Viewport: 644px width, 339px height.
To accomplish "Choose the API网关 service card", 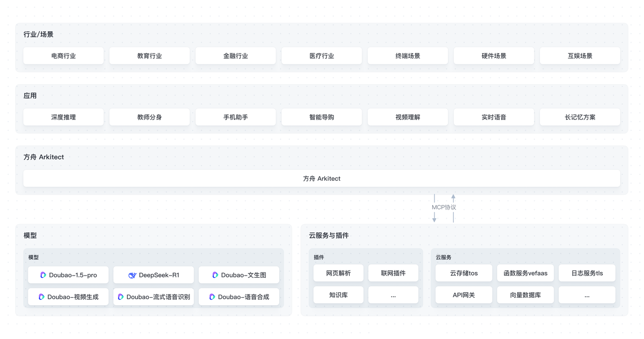I will coord(464,295).
